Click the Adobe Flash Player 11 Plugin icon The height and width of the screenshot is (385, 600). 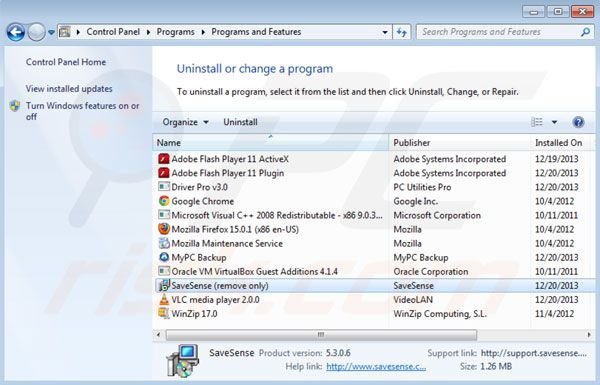coord(164,173)
